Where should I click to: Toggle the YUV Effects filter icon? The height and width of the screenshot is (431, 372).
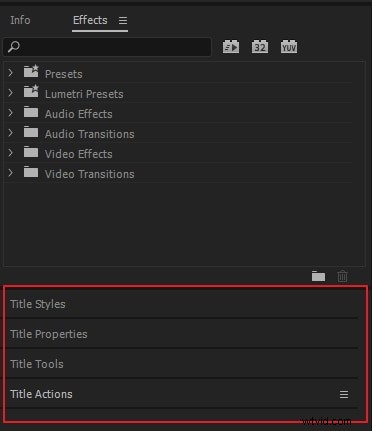tap(289, 47)
